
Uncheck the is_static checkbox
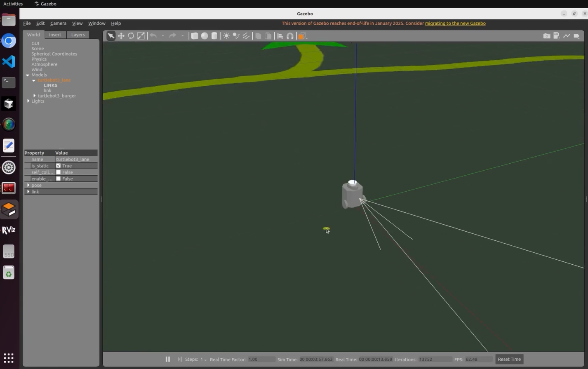point(58,166)
